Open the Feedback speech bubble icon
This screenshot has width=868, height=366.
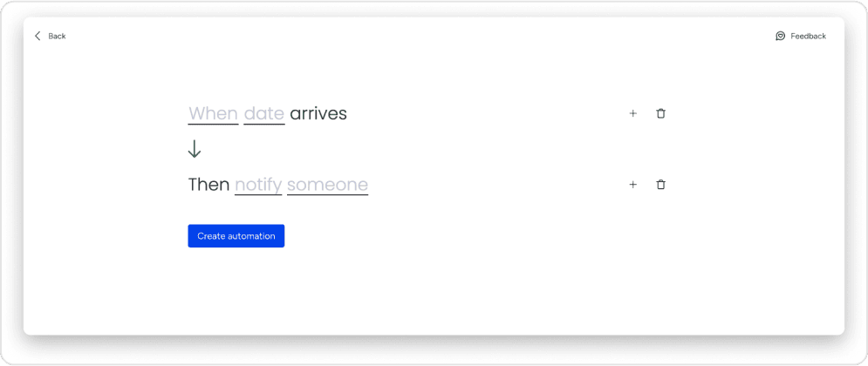pos(780,36)
